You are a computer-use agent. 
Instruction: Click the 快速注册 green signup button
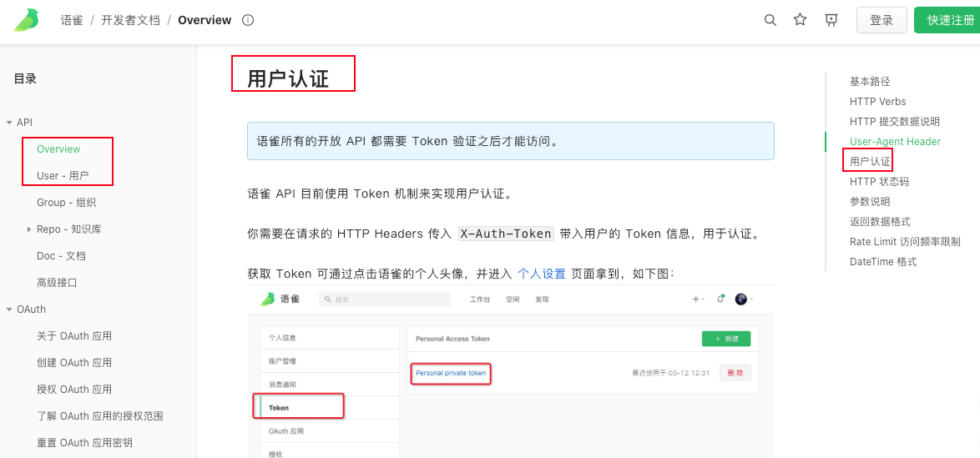(947, 20)
